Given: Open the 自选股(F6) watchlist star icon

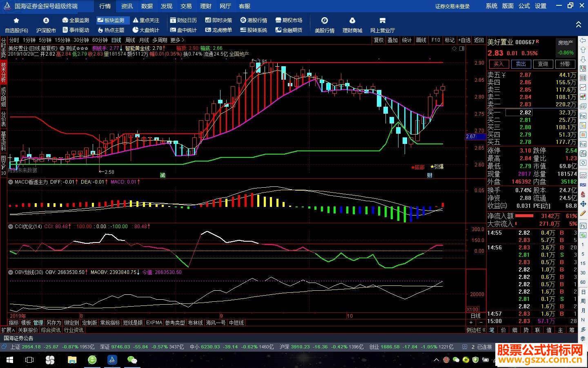Looking at the screenshot, I should click(x=16, y=20).
